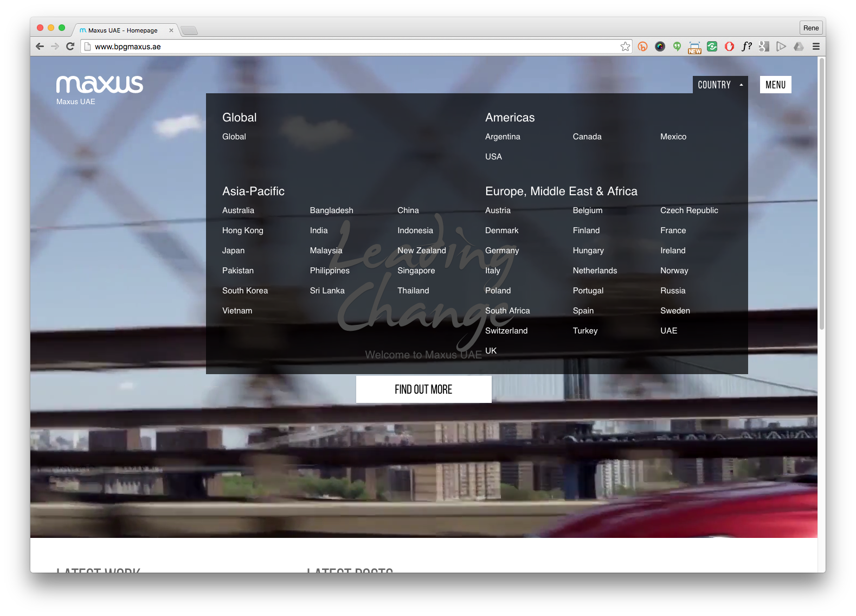
Task: Open the color camera lens extension
Action: click(x=660, y=47)
